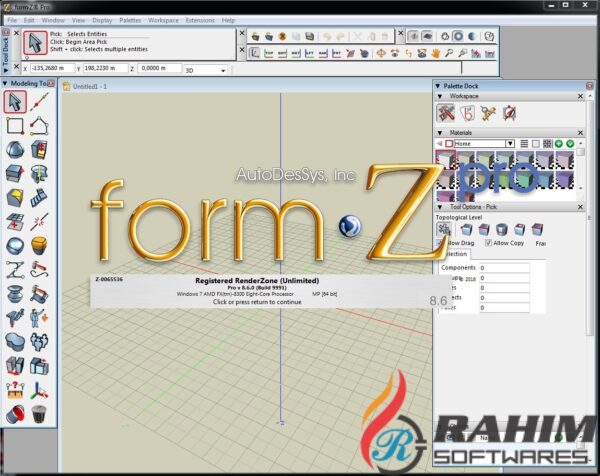Click the orange hand pan view icon
The height and width of the screenshot is (476, 600).
click(x=435, y=54)
